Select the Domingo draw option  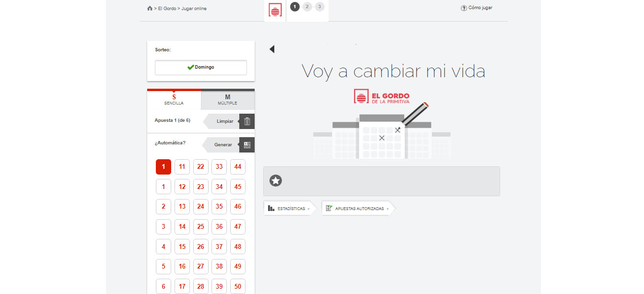pos(201,68)
